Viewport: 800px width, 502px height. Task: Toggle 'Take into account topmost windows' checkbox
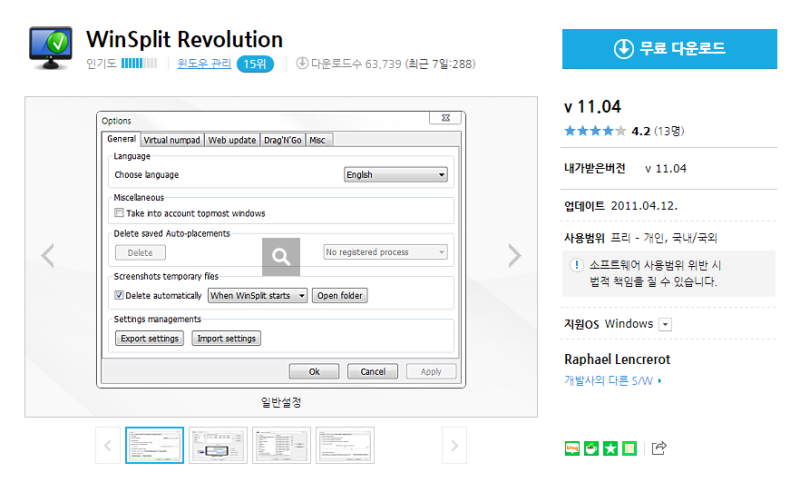pyautogui.click(x=119, y=213)
